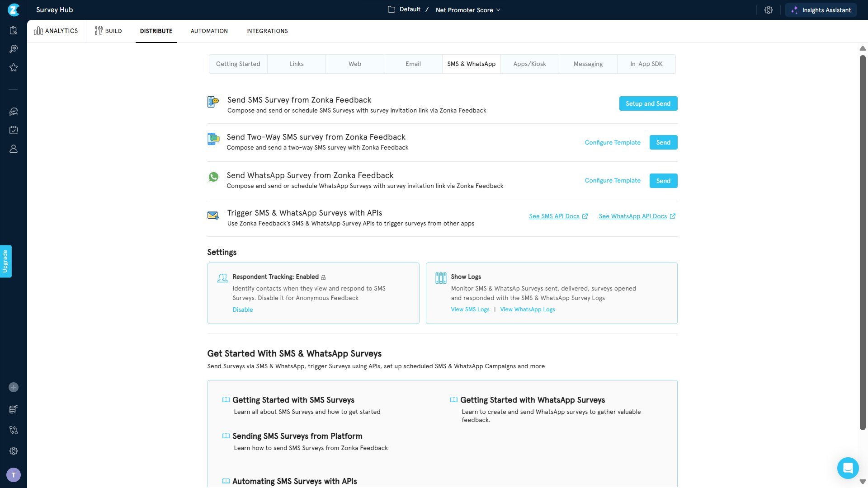Click the WhatsApp logo icon
This screenshot has height=488, width=868.
click(213, 177)
